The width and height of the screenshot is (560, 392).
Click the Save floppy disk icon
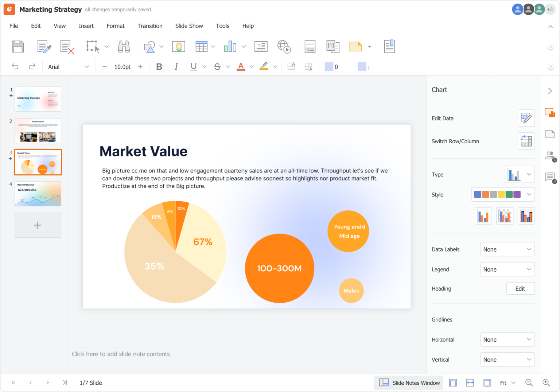point(18,47)
